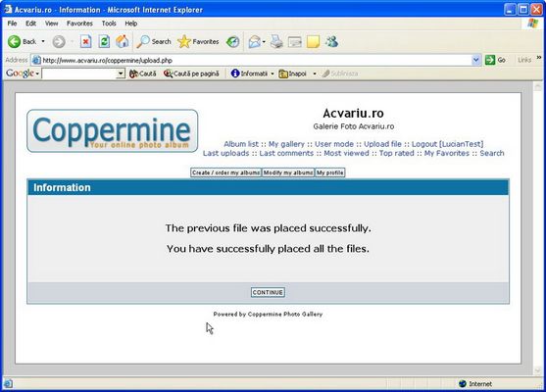The image size is (546, 392).
Task: Open the Upload file link
Action: click(382, 144)
